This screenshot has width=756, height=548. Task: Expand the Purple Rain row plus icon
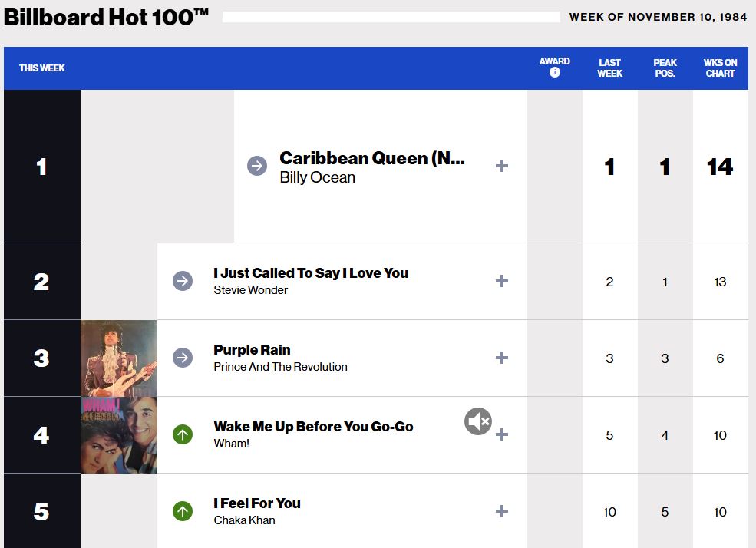click(502, 358)
